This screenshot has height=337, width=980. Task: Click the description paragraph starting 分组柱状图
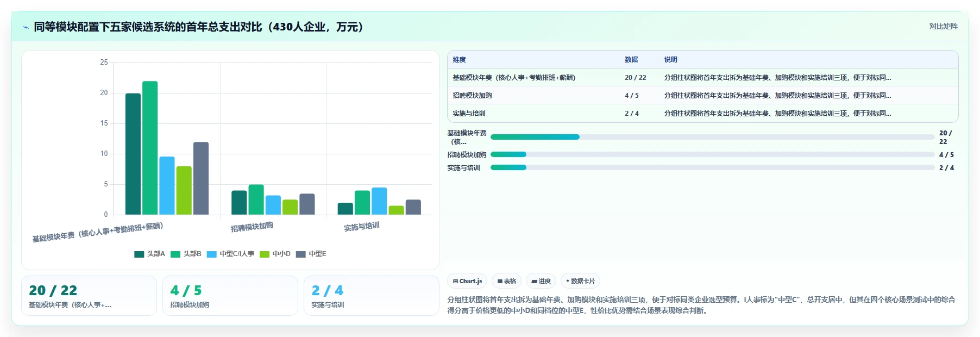click(x=701, y=305)
